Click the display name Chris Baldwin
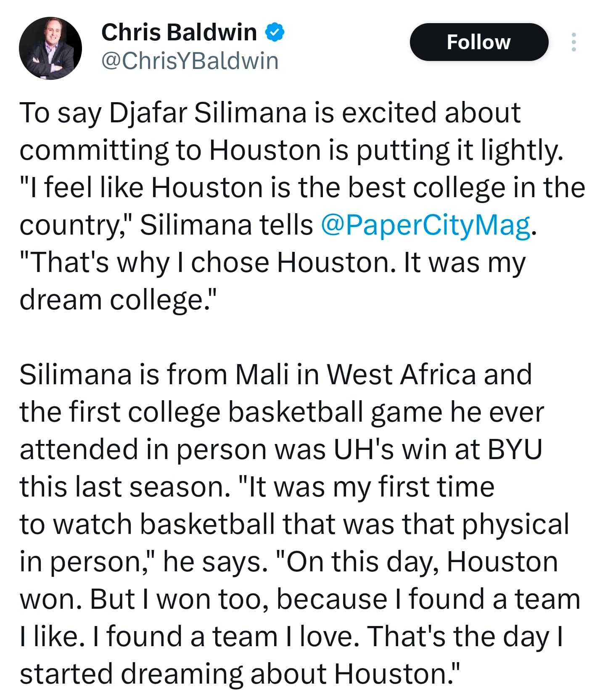The image size is (605, 700). 179,32
